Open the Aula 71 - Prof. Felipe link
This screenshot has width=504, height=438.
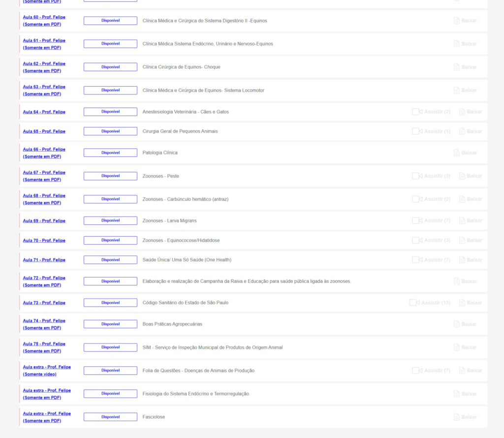tap(44, 260)
